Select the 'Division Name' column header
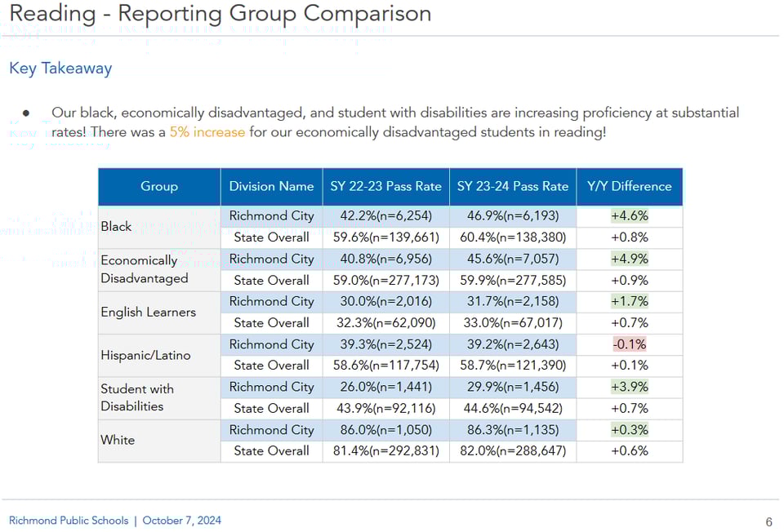Viewport: 784px width, 532px height. click(271, 187)
